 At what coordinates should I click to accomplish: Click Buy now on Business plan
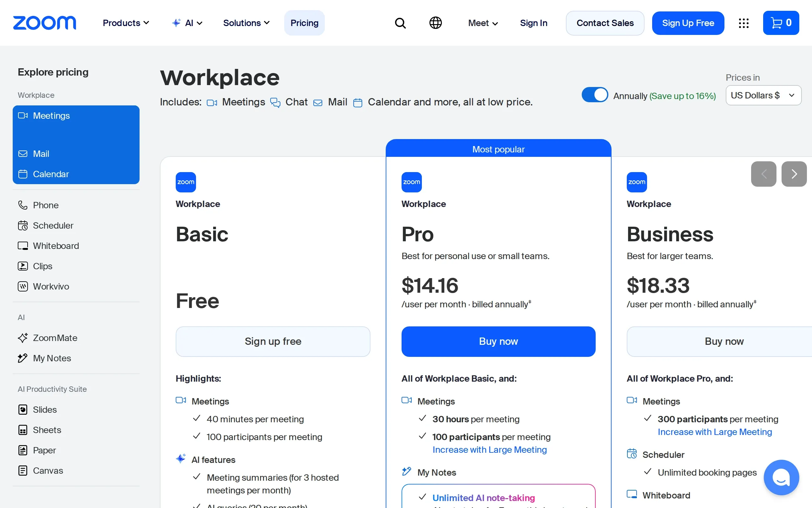click(x=719, y=341)
